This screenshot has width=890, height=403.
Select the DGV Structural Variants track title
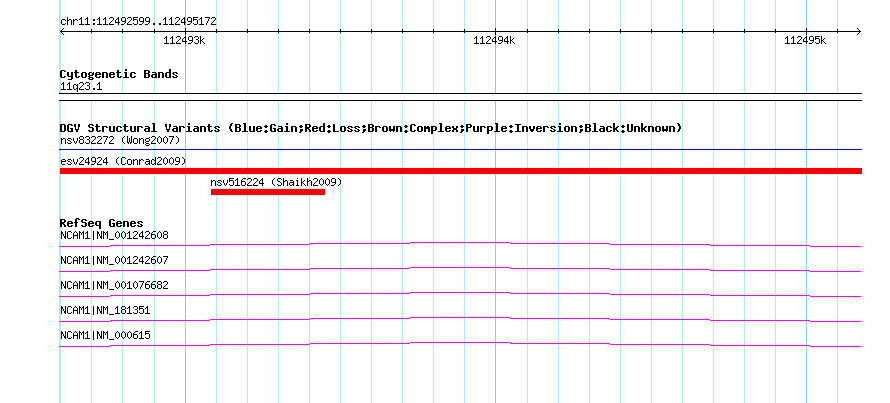click(371, 128)
